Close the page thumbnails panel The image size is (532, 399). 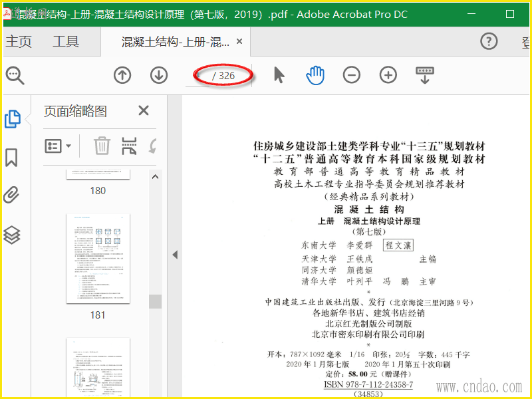pyautogui.click(x=144, y=110)
